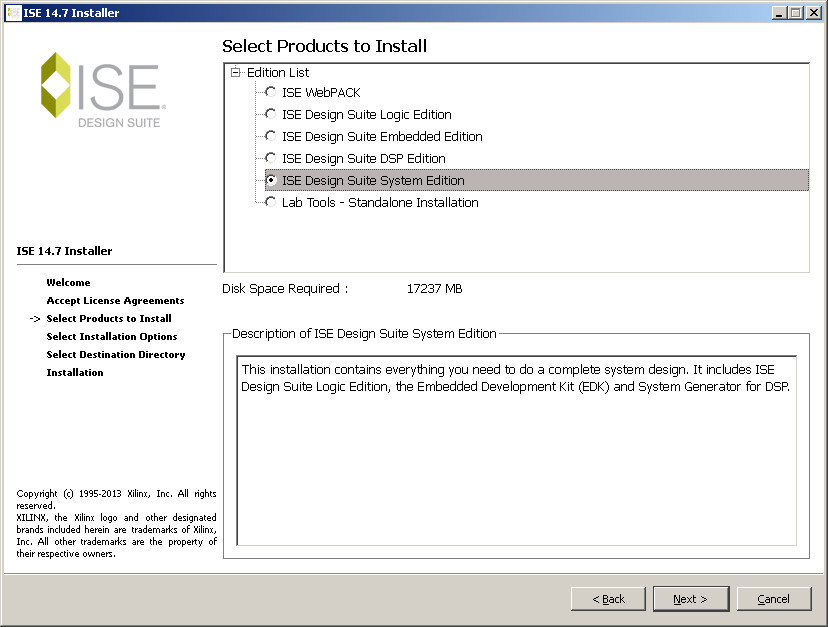Select the ISE WebPACK radio button
Viewport: 828px width, 627px height.
pos(270,92)
